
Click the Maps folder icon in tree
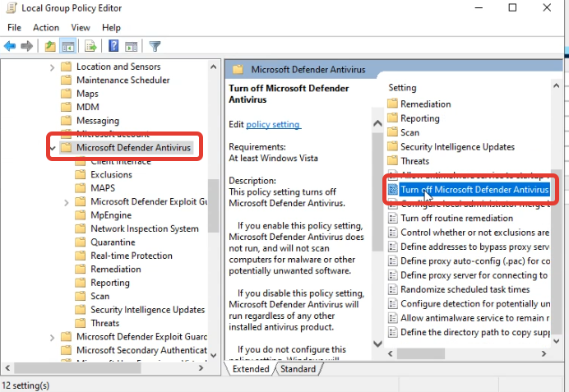[66, 94]
